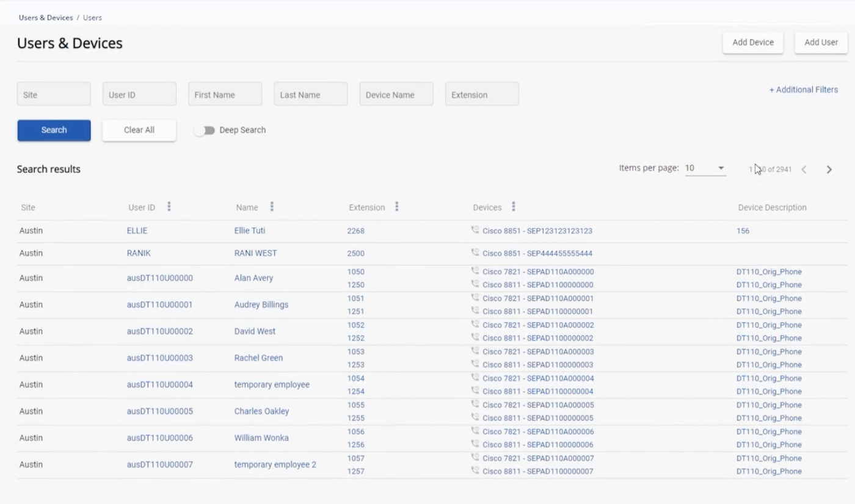855x504 pixels.
Task: Click phone icon beside SEPAD1100000006
Action: point(475,444)
